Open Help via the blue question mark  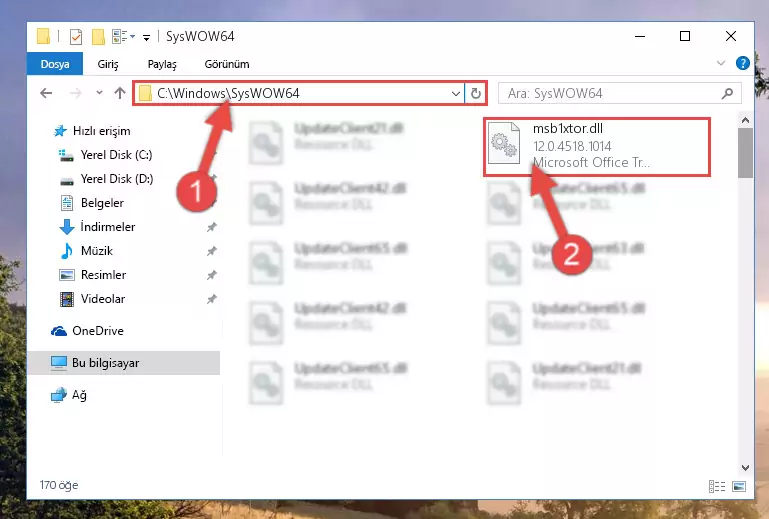[743, 63]
